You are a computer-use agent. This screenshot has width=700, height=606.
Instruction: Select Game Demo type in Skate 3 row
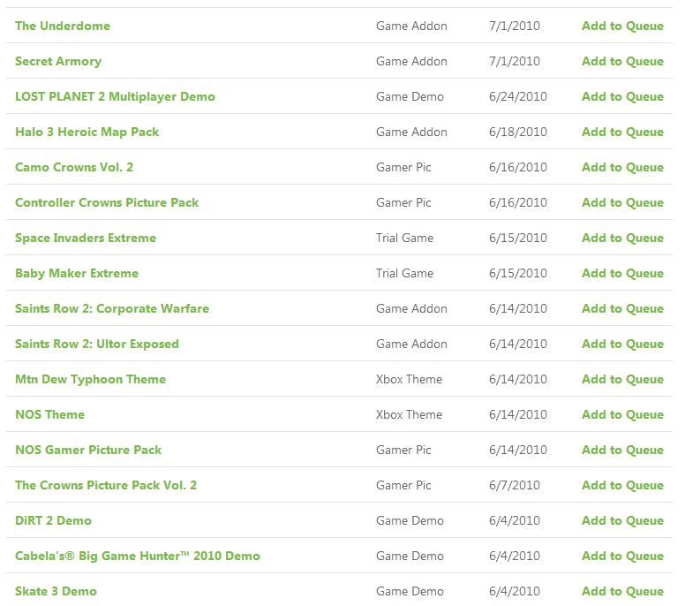[410, 591]
